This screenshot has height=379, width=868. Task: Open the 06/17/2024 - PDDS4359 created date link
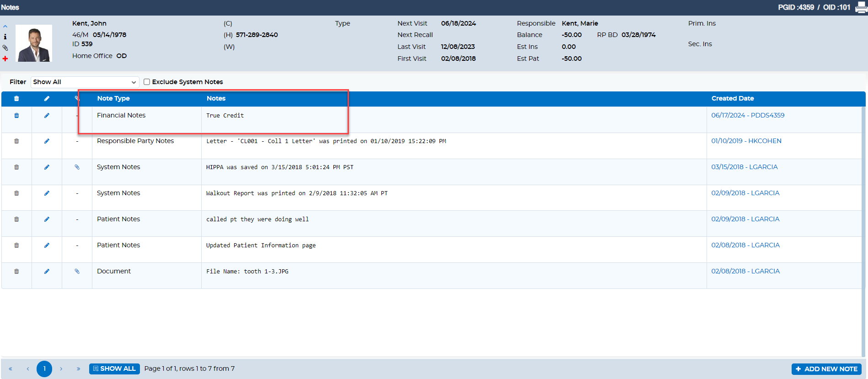747,115
